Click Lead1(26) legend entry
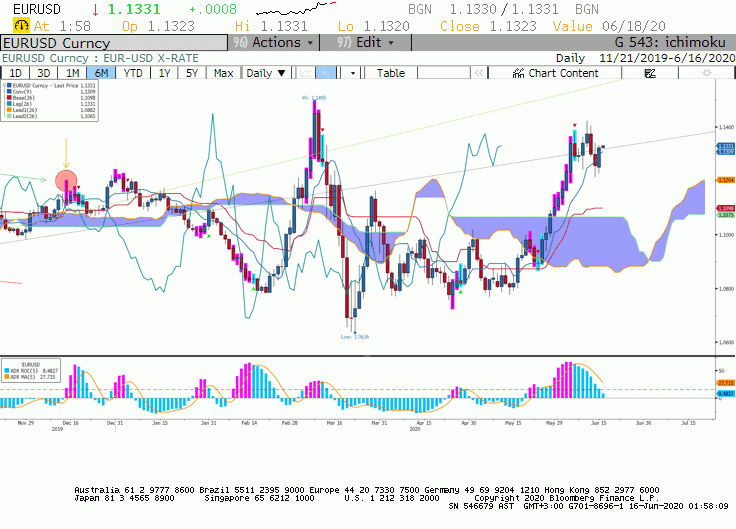 pyautogui.click(x=50, y=110)
